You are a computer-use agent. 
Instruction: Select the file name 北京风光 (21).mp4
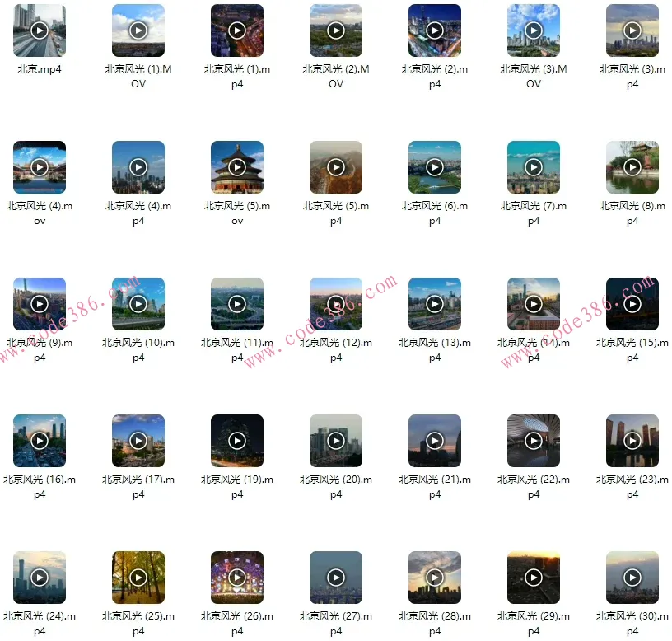[435, 487]
